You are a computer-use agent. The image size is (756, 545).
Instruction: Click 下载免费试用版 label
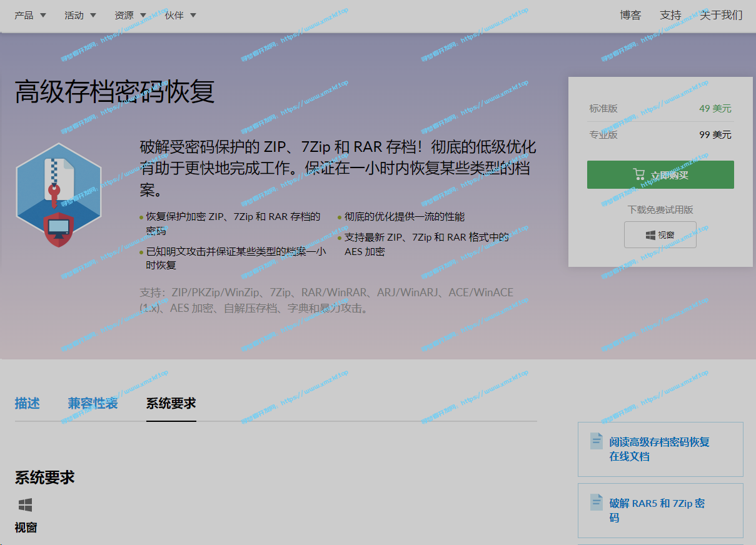click(660, 210)
